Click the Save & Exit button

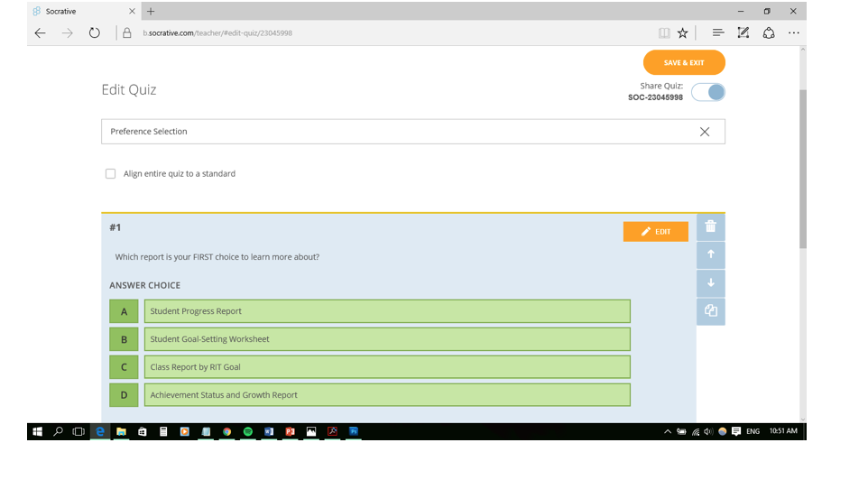pos(684,63)
